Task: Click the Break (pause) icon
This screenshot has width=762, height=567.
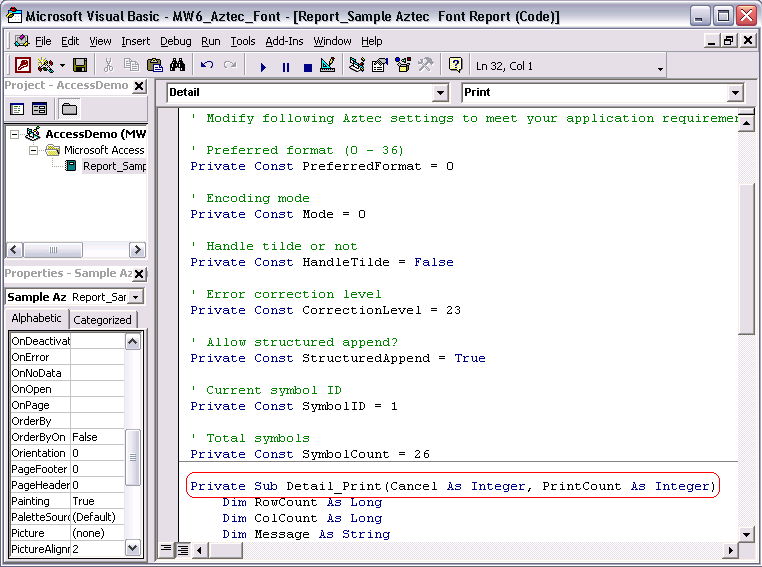Action: pyautogui.click(x=286, y=67)
